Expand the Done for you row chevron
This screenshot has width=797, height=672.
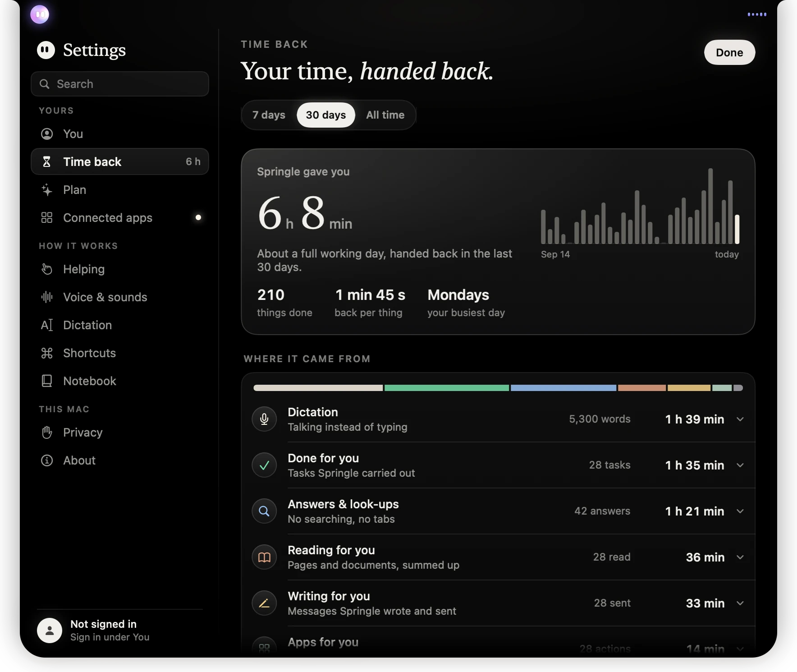coord(740,465)
